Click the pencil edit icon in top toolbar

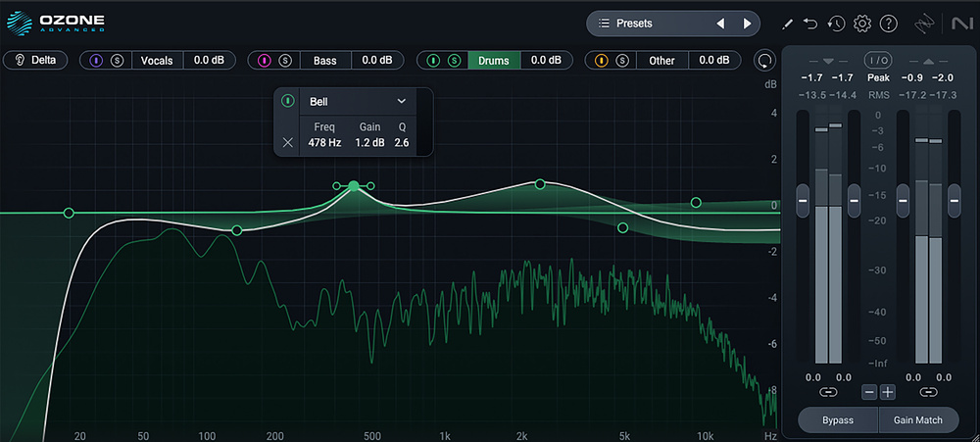coord(789,23)
